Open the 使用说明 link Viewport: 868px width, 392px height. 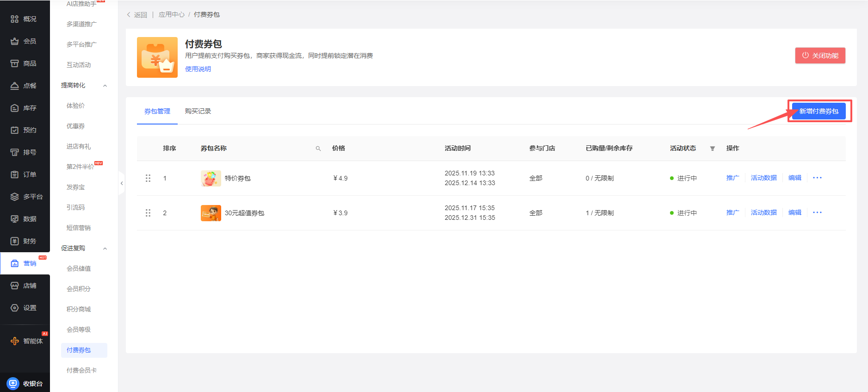[x=198, y=69]
